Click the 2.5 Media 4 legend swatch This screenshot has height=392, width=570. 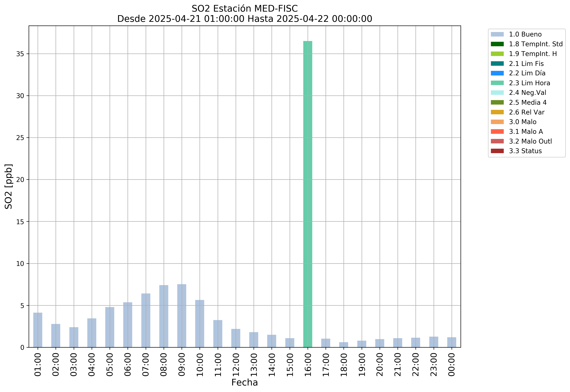[497, 102]
